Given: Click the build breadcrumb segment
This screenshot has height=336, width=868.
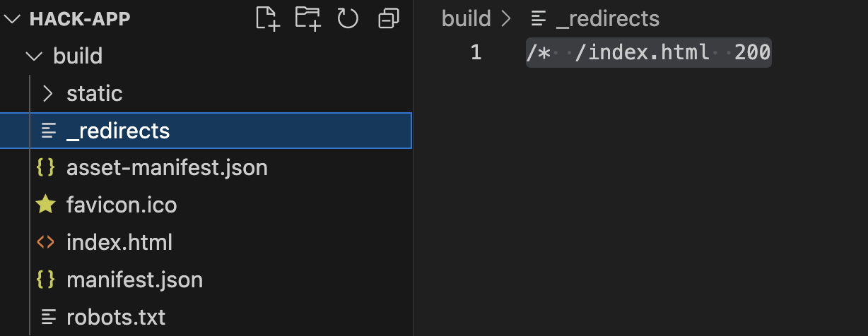Looking at the screenshot, I should pyautogui.click(x=466, y=18).
